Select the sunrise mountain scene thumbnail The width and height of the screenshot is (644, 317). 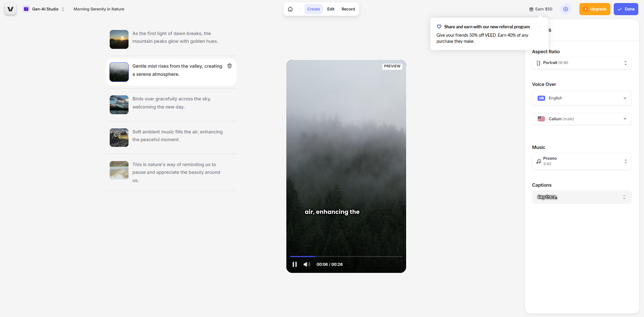119,39
